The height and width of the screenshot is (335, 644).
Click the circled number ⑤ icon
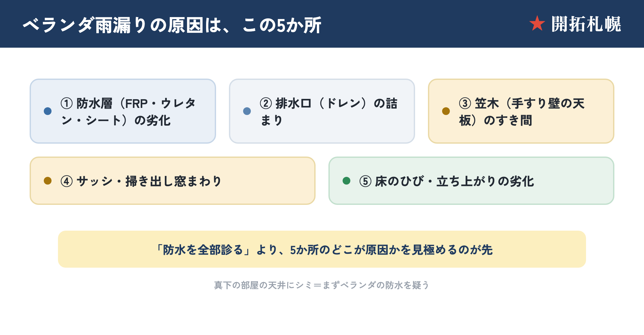click(365, 181)
